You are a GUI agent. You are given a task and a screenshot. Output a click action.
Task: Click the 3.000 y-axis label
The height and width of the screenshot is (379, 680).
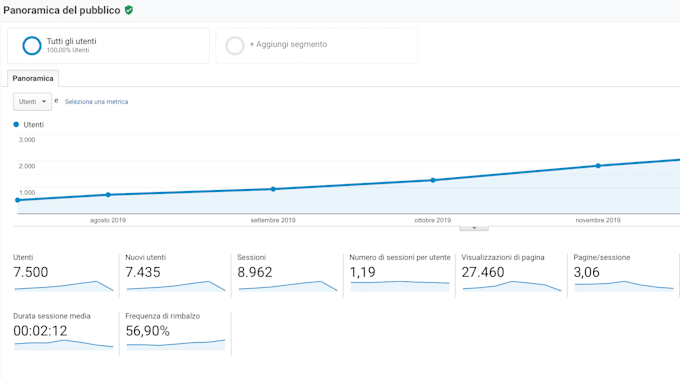tap(27, 140)
